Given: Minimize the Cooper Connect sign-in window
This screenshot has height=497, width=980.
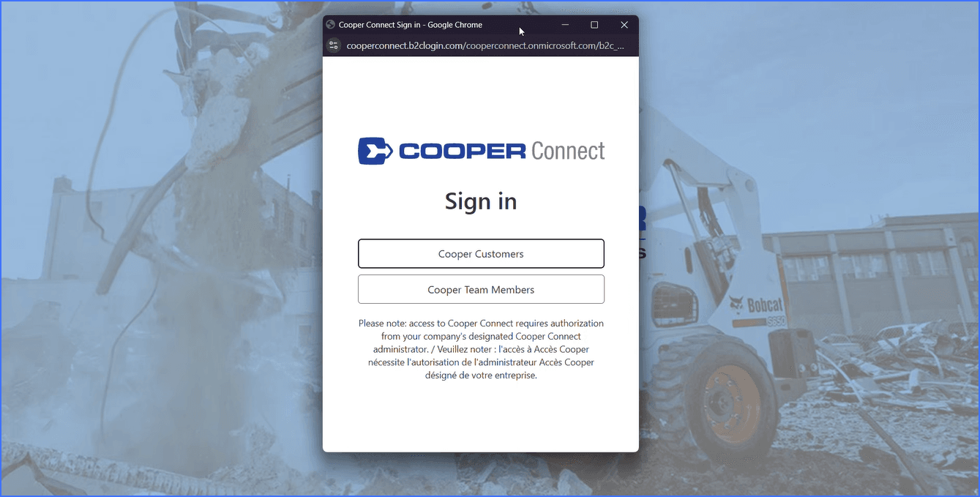Looking at the screenshot, I should (x=565, y=25).
